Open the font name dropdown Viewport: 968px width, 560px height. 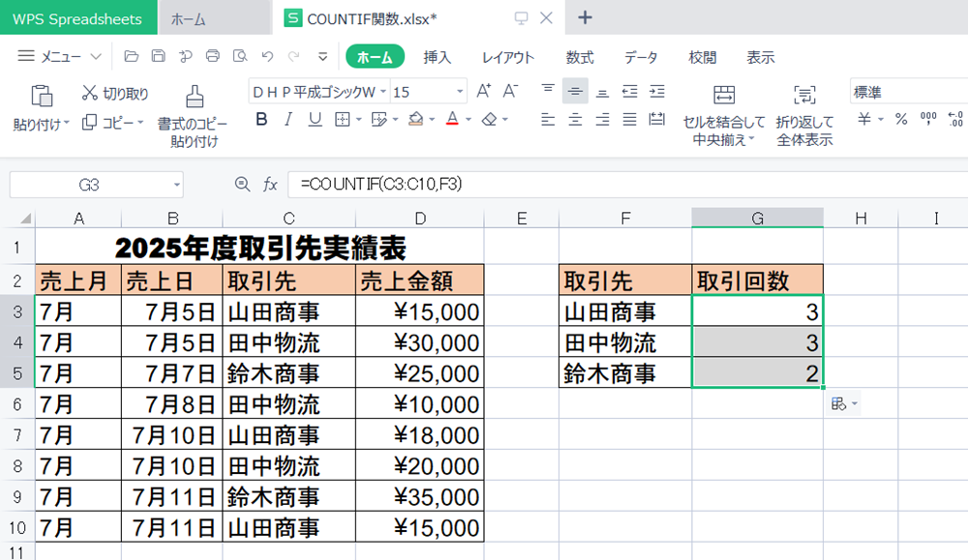point(382,92)
